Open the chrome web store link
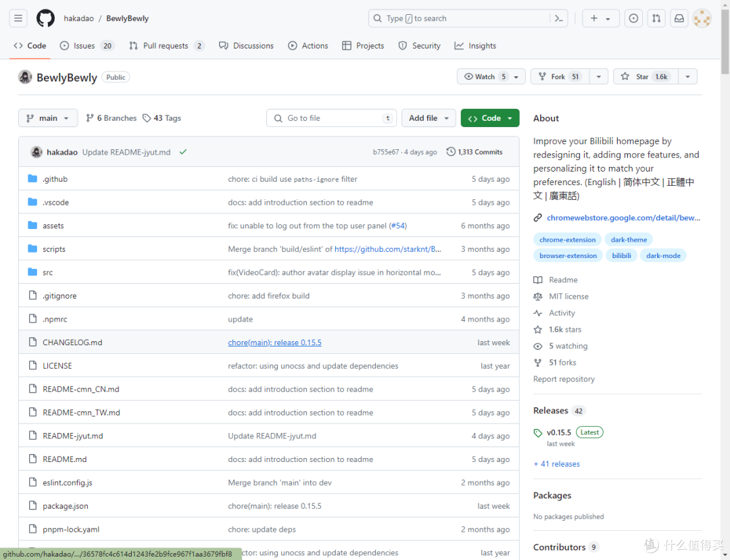Screen dimensions: 730x560 point(623,218)
